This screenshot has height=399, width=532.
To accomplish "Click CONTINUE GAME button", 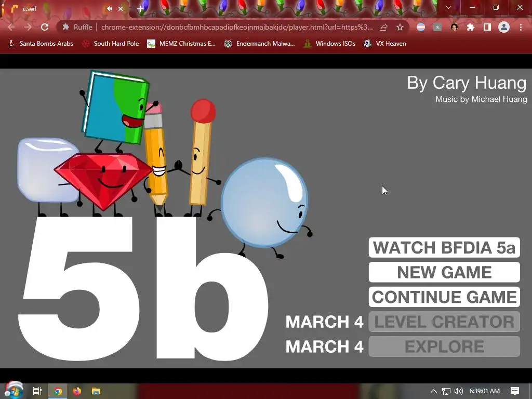I will click(444, 297).
